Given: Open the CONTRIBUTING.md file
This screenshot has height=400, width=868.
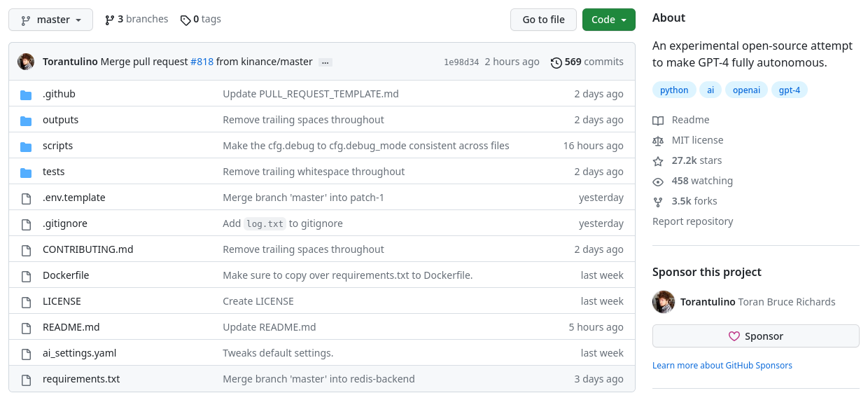Looking at the screenshot, I should click(x=88, y=249).
